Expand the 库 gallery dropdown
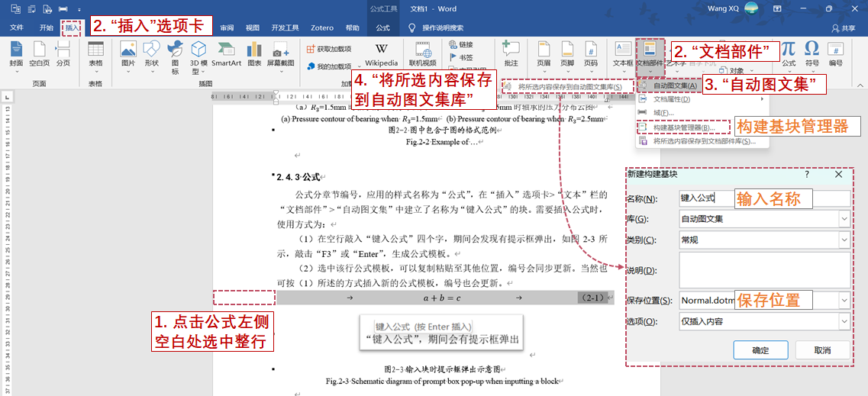The image size is (868, 396). click(844, 220)
